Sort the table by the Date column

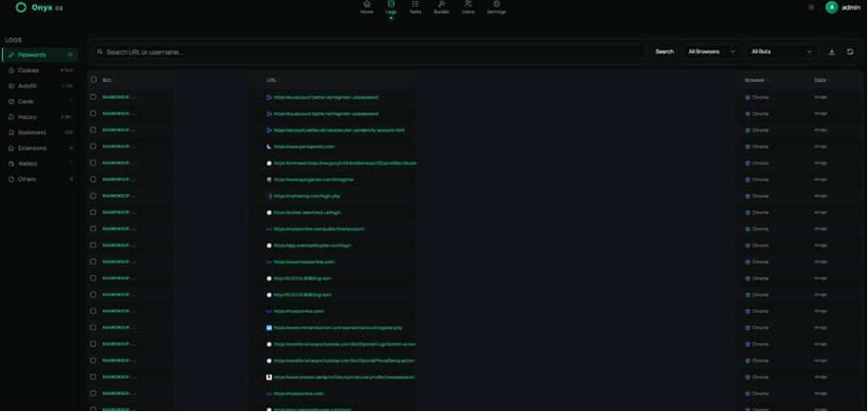822,80
